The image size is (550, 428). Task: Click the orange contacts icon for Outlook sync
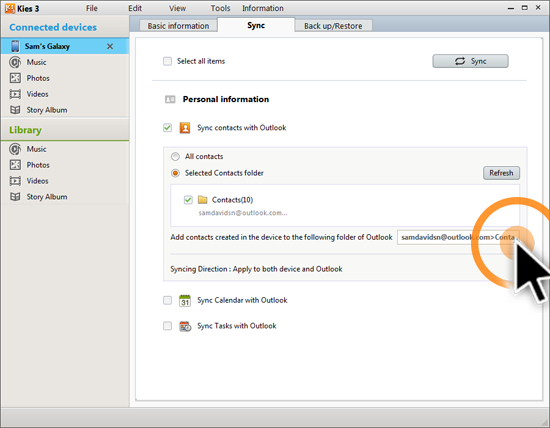pyautogui.click(x=185, y=128)
